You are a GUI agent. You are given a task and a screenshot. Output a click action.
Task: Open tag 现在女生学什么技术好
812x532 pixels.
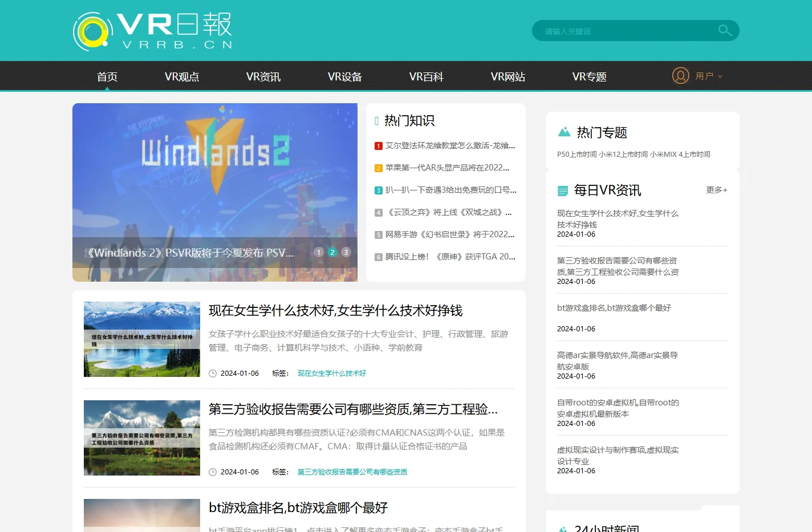(x=332, y=373)
